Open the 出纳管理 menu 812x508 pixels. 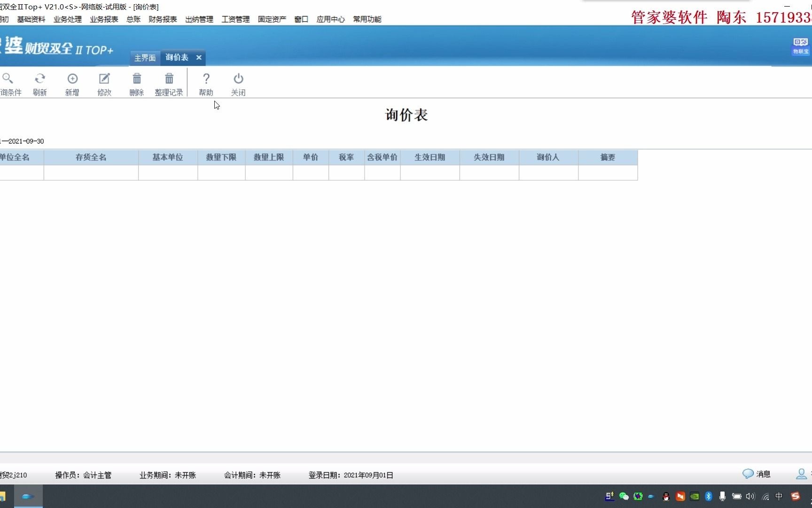[x=199, y=19]
